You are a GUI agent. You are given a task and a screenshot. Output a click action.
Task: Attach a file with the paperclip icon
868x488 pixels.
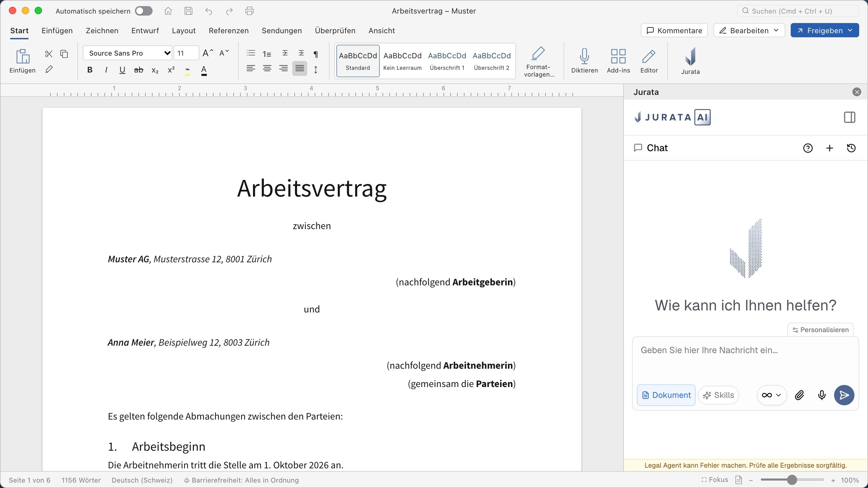tap(800, 395)
